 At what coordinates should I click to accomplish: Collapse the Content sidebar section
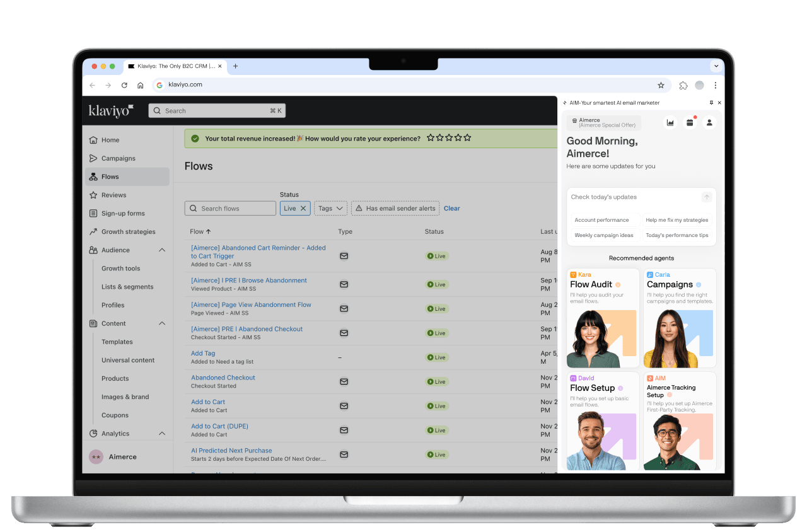[x=162, y=323]
